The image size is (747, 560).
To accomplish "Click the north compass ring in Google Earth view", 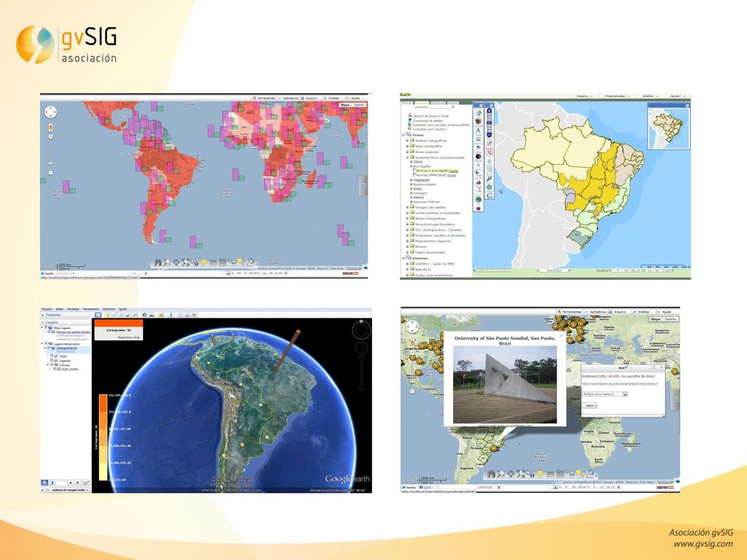I will point(361,329).
